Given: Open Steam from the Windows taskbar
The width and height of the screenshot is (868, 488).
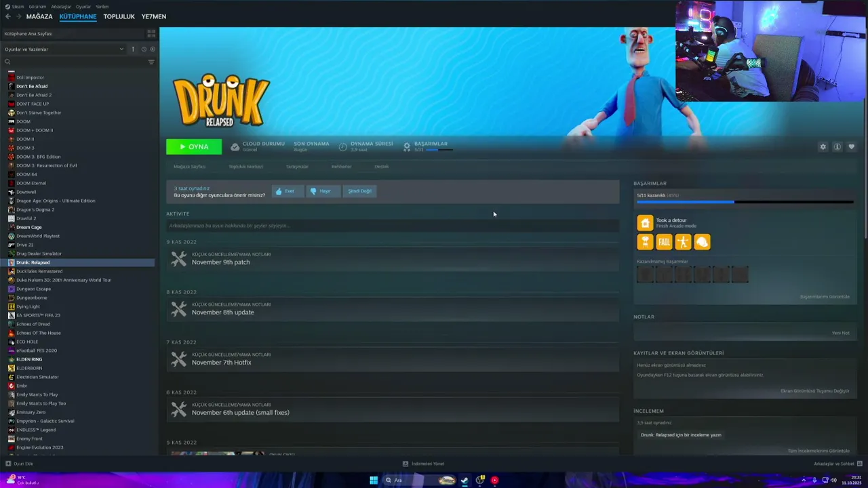Looking at the screenshot, I should (465, 480).
